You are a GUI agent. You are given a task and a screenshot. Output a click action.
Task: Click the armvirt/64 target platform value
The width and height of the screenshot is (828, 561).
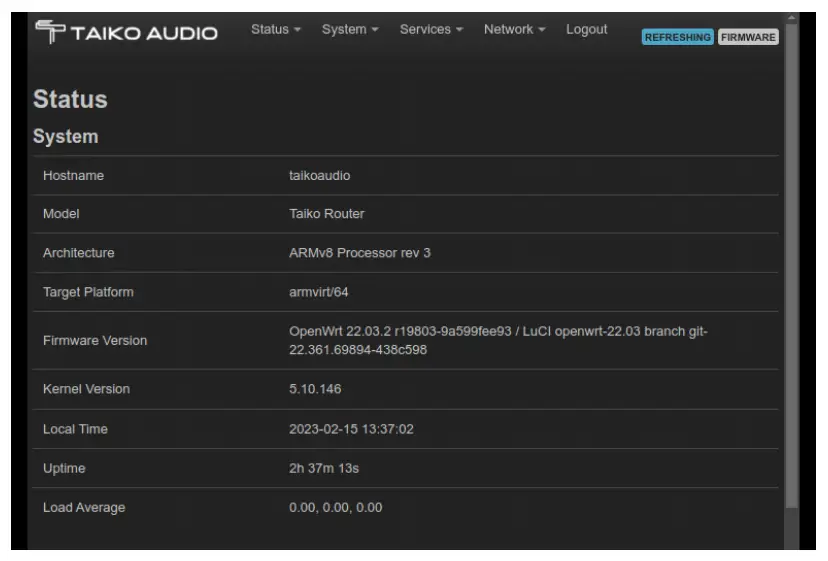[319, 292]
